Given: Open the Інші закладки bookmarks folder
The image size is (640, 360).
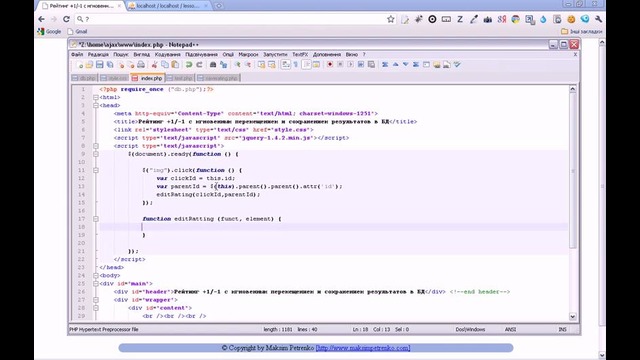Looking at the screenshot, I should (582, 31).
